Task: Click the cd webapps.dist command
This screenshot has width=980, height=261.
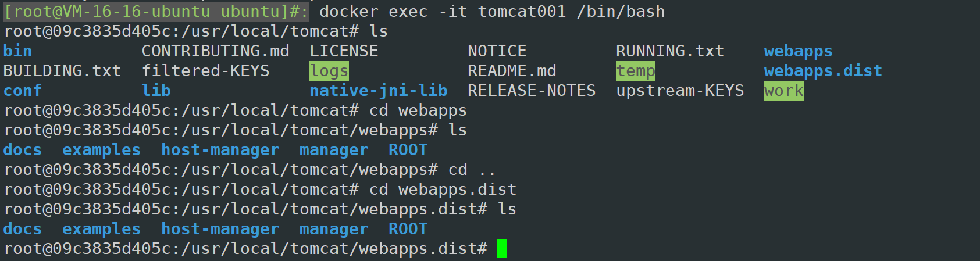Action: 443,190
